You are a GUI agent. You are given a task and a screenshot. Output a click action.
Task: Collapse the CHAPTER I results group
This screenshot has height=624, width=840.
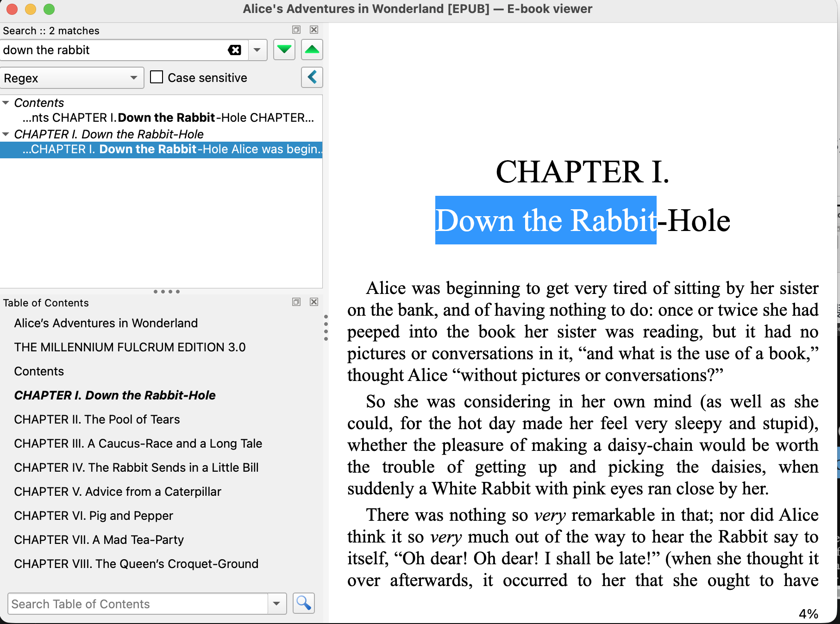[x=6, y=134]
